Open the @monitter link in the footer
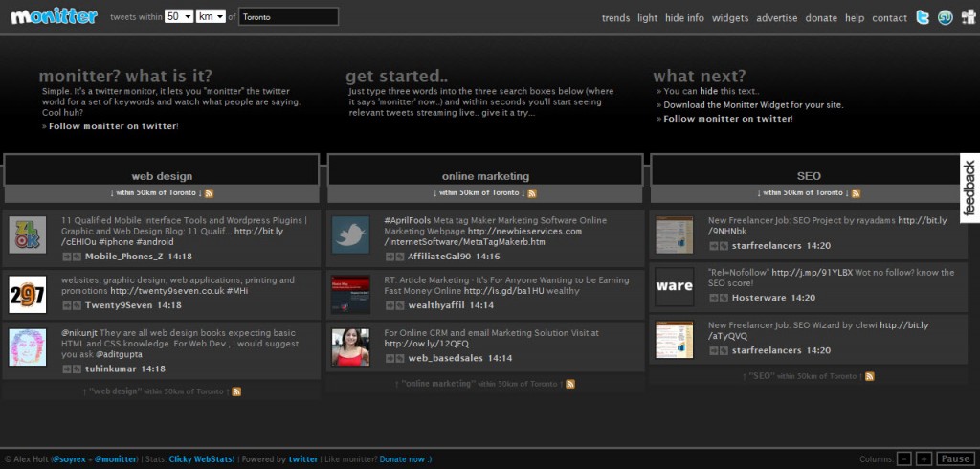 coord(115,459)
